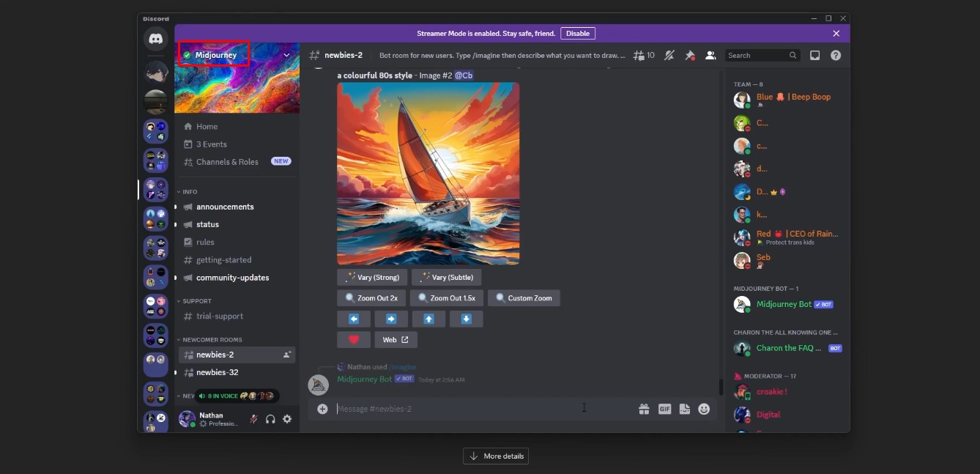Pan image down with arrow button

[467, 319]
